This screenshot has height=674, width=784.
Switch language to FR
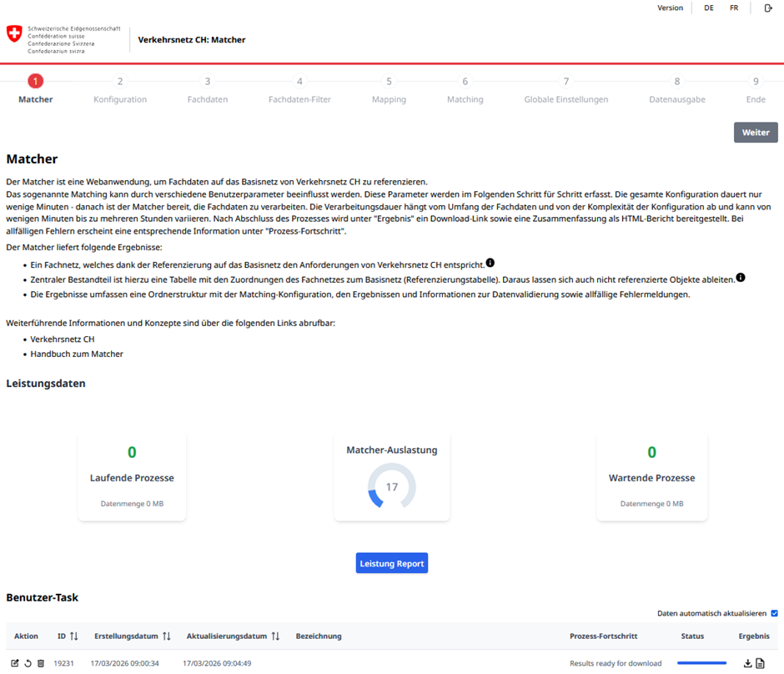tap(734, 8)
